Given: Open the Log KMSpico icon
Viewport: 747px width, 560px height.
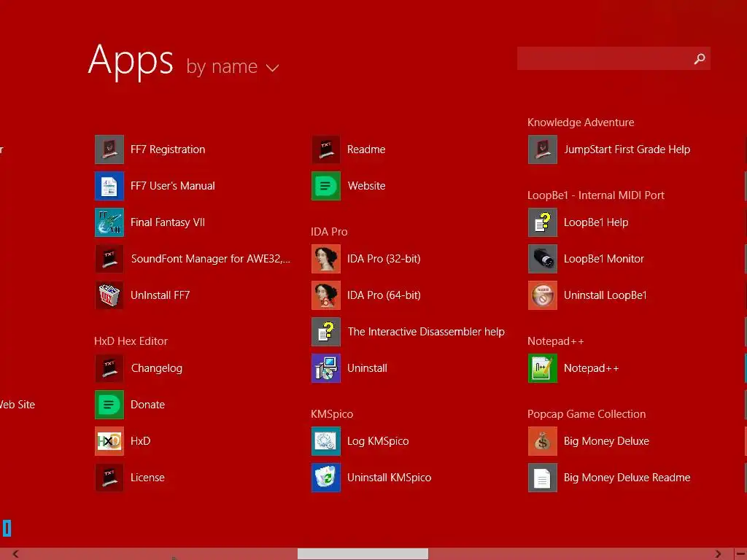Looking at the screenshot, I should click(326, 441).
